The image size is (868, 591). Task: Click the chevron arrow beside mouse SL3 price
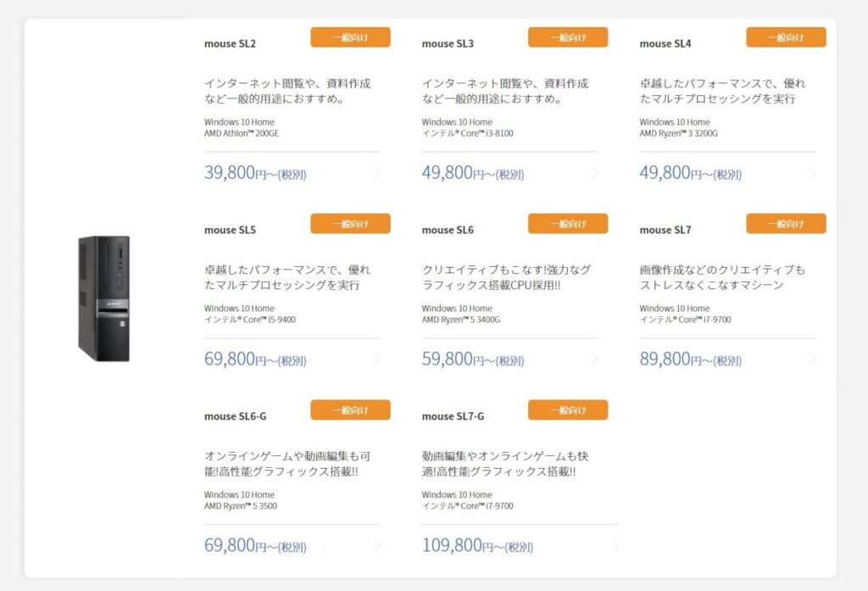pyautogui.click(x=595, y=173)
